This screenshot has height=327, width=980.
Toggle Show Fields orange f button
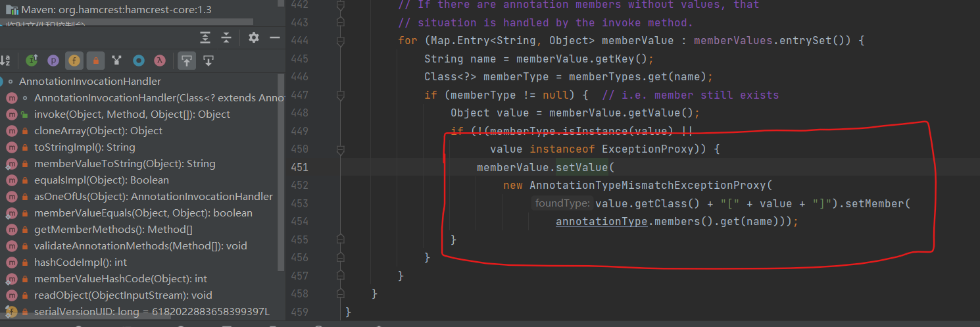click(74, 61)
